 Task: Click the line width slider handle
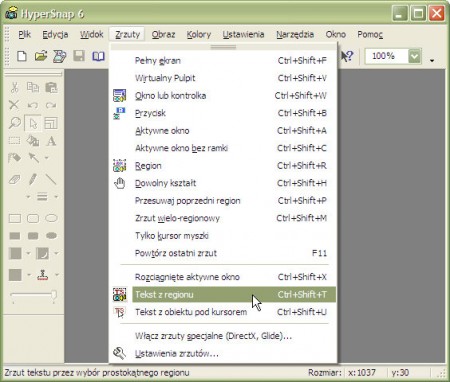point(53,296)
